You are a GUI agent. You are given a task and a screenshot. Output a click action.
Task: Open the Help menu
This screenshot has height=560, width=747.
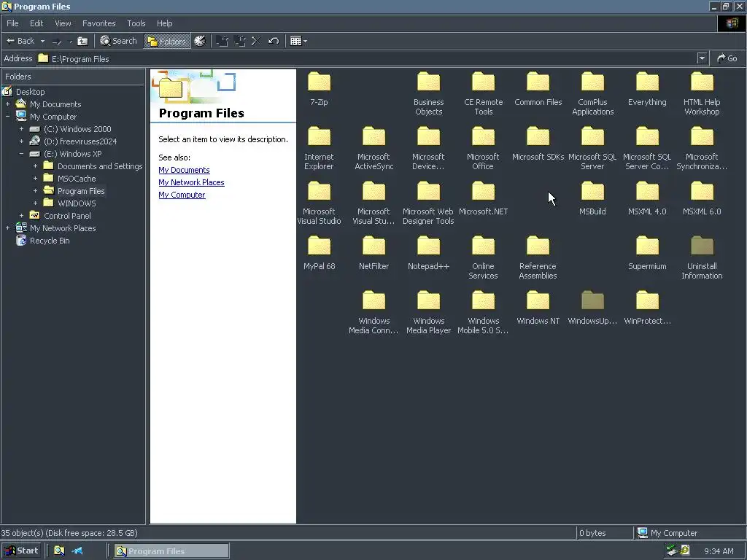coord(164,23)
